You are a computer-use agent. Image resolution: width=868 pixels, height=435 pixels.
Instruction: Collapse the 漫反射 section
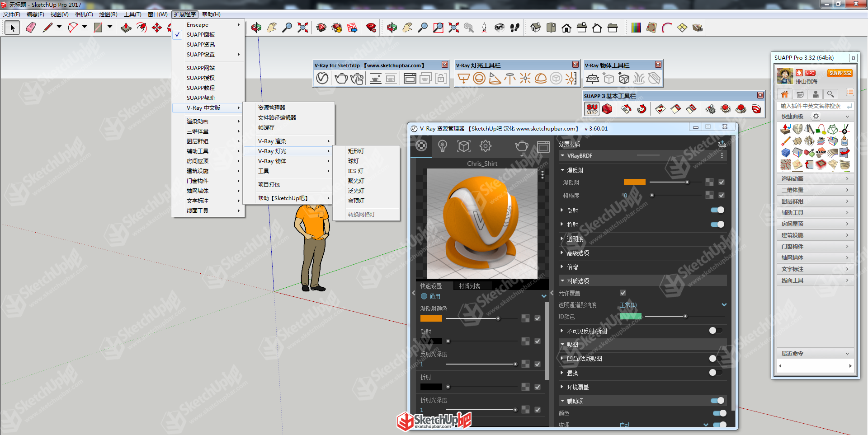click(x=562, y=170)
